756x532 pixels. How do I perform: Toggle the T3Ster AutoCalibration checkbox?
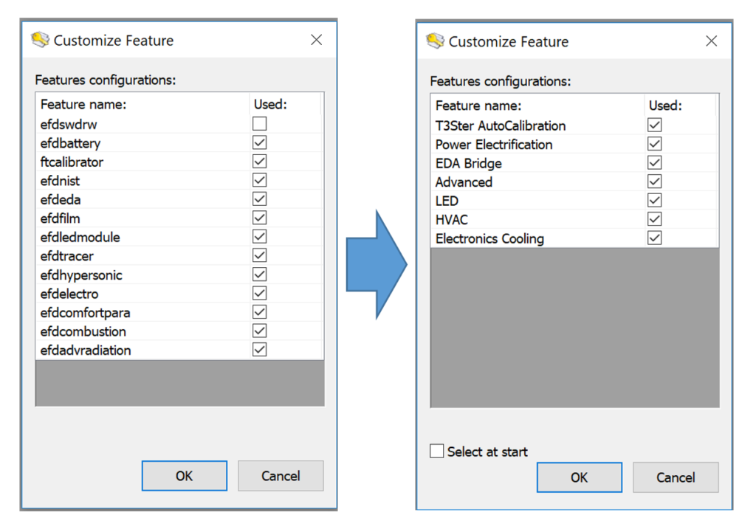click(654, 125)
